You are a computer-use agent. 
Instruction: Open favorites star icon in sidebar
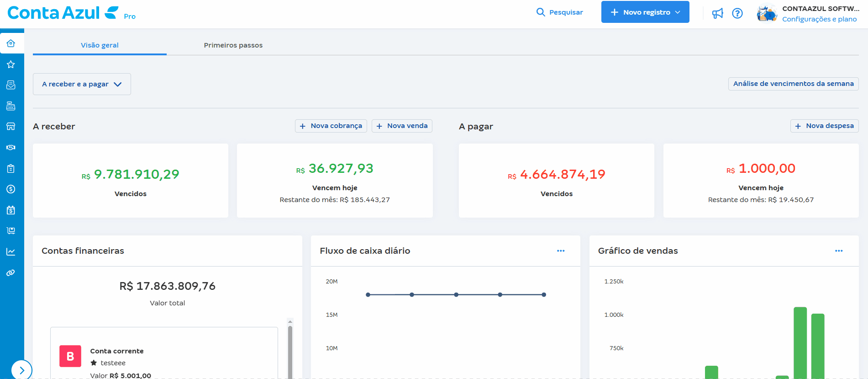pos(11,64)
